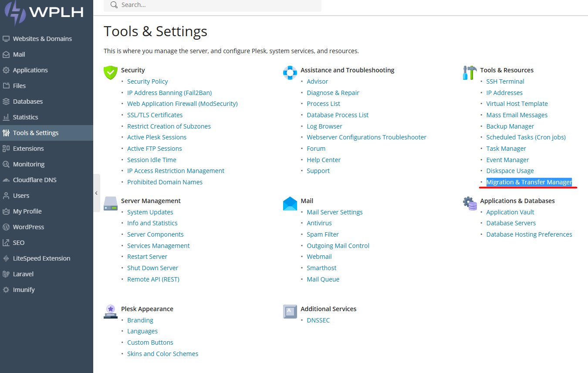588x373 pixels.
Task: Click the Imunify gear icon in sidebar
Action: click(x=6, y=290)
